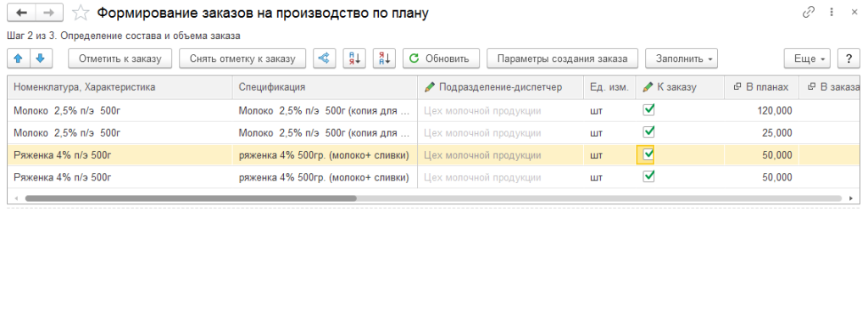Click Ед. изм. column header
Image resolution: width=868 pixels, height=334 pixels.
[609, 87]
